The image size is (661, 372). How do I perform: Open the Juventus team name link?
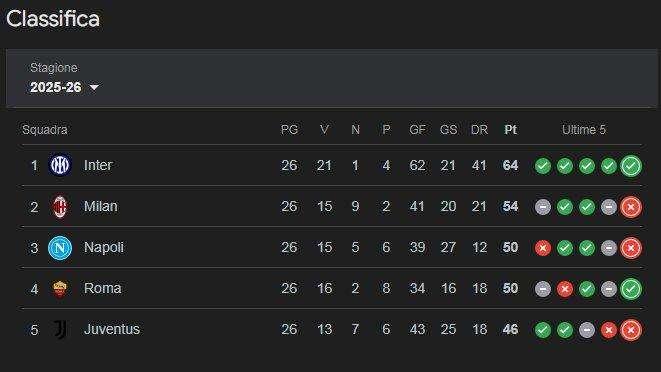(112, 329)
